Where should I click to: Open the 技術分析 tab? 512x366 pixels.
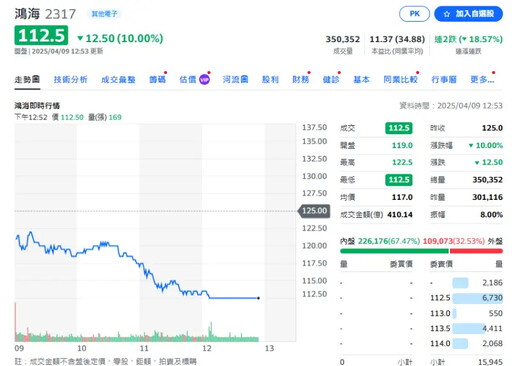(x=70, y=80)
